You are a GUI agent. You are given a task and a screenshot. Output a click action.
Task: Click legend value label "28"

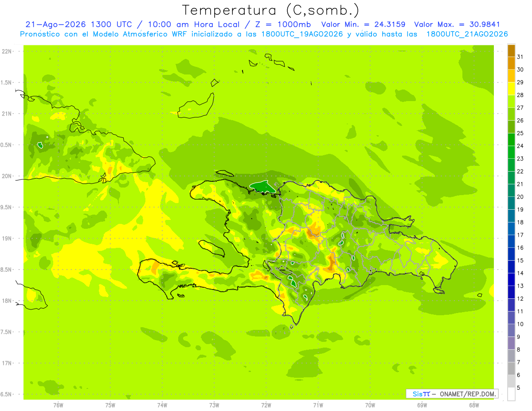coord(520,95)
